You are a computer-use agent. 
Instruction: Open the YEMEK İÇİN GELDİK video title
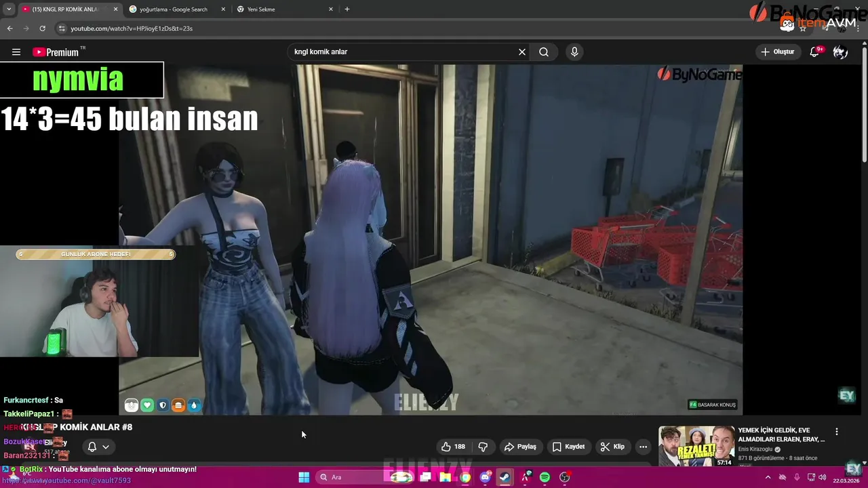click(781, 434)
